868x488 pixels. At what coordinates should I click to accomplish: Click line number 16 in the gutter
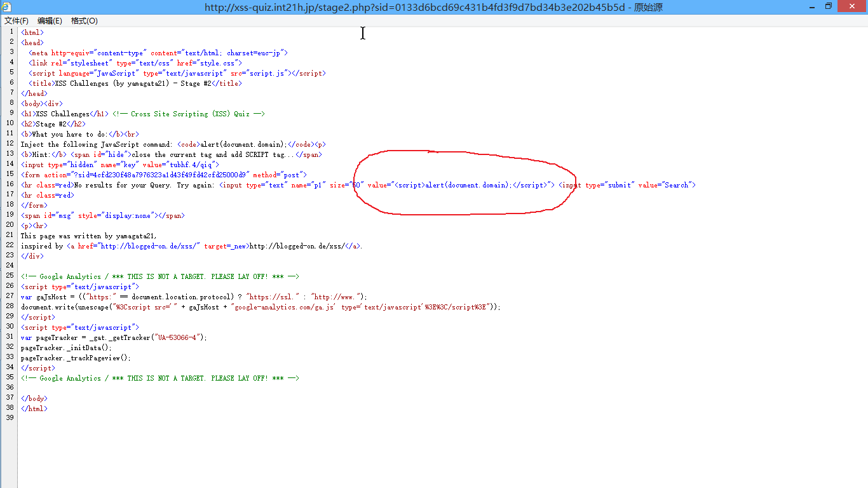tap(10, 184)
